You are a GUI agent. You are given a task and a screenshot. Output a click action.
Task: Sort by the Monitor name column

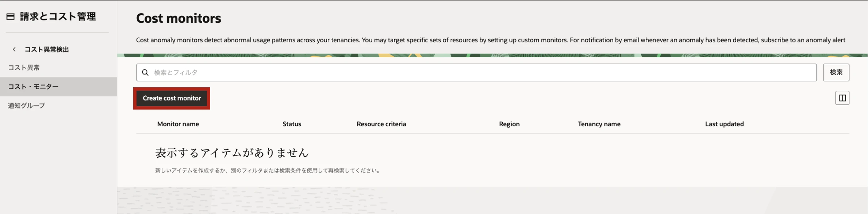point(178,124)
